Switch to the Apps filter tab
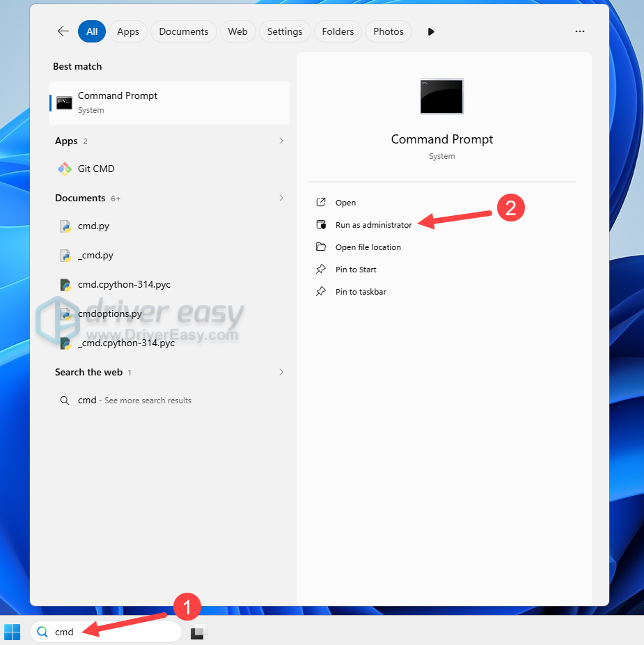 coord(128,31)
